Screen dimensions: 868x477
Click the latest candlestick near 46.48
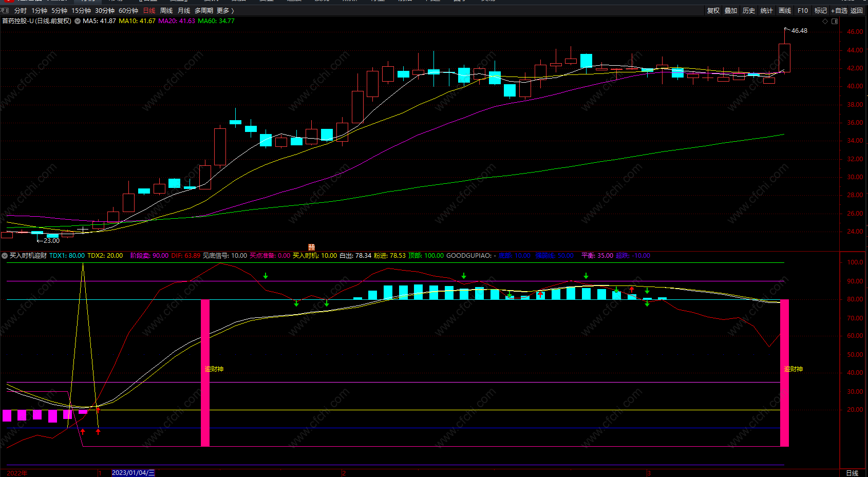784,58
